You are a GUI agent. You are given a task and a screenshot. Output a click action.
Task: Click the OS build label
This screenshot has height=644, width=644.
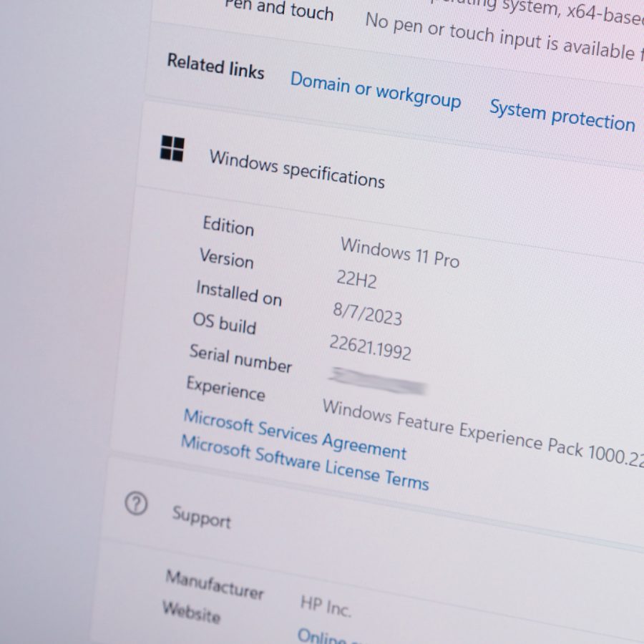[224, 323]
